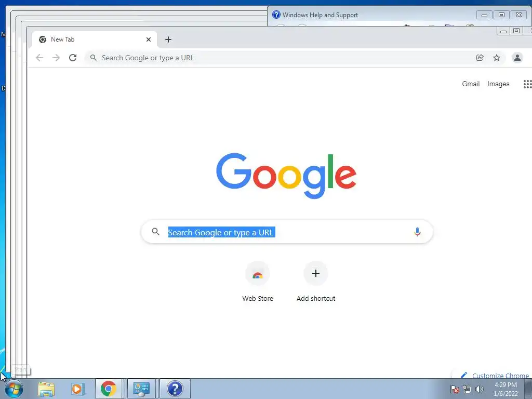
Task: Close the Windows Help and Support window
Action: pos(518,15)
